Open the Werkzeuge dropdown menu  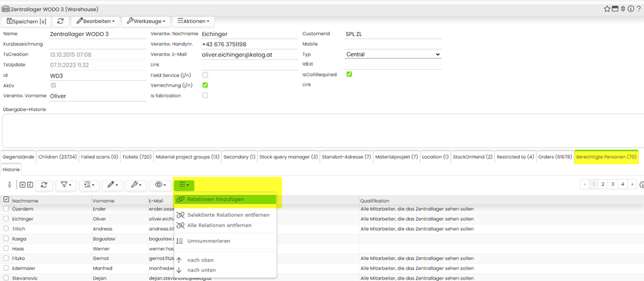tap(146, 21)
